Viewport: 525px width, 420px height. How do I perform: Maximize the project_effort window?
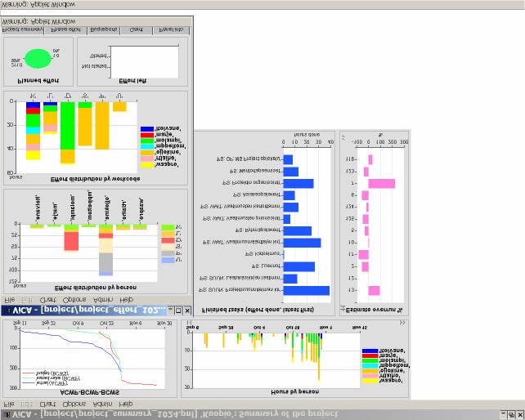pos(179,311)
